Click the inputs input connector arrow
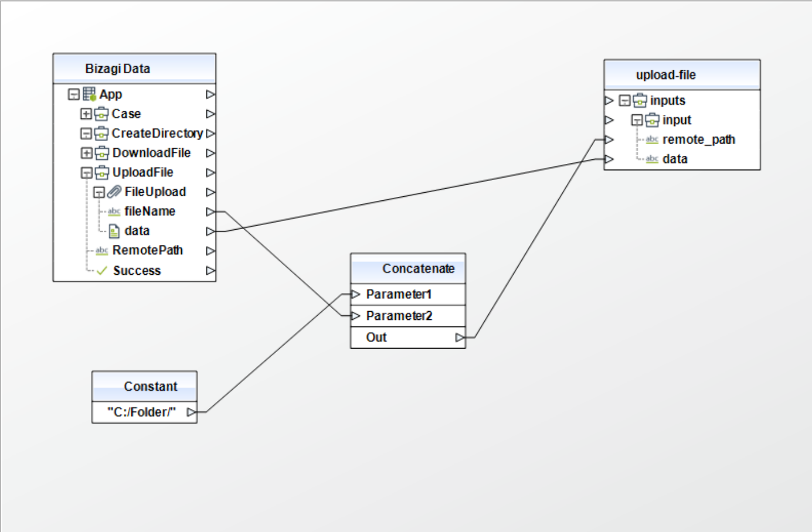Image resolution: width=812 pixels, height=532 pixels. [609, 101]
